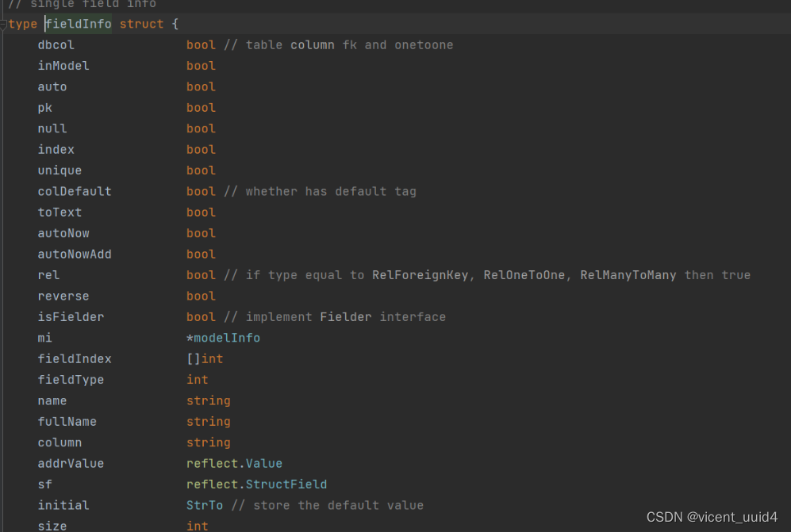Click the 'bool' type of inModel
The height and width of the screenshot is (532, 791).
tap(201, 66)
